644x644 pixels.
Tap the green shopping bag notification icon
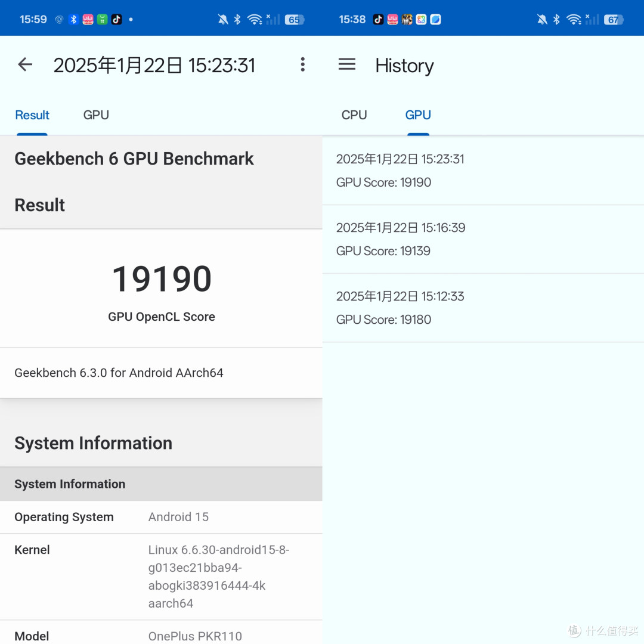click(x=103, y=19)
